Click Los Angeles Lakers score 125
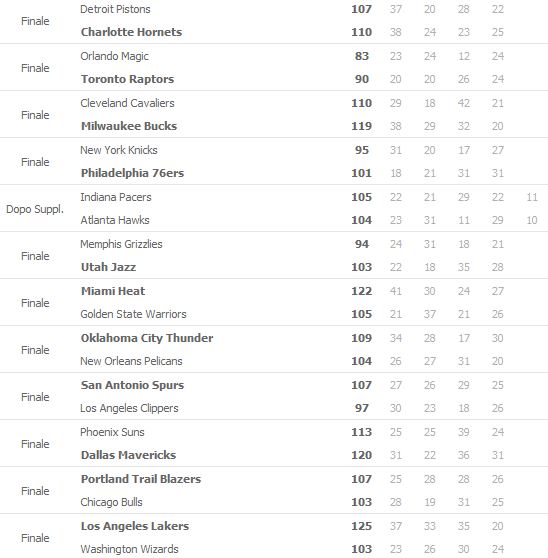548x558 pixels. 362,526
